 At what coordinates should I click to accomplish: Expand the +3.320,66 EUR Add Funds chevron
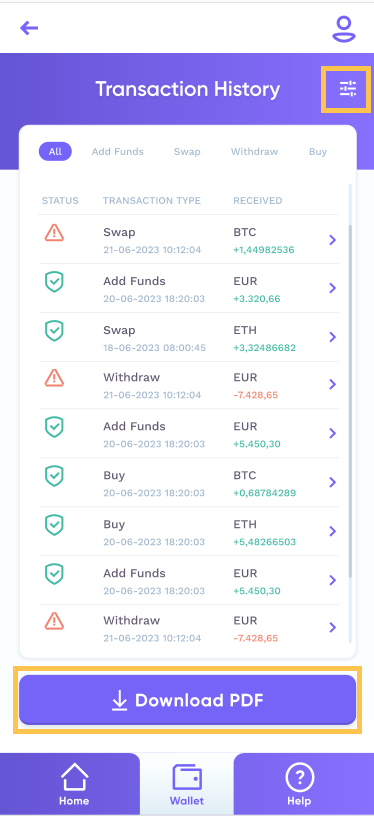click(x=333, y=288)
